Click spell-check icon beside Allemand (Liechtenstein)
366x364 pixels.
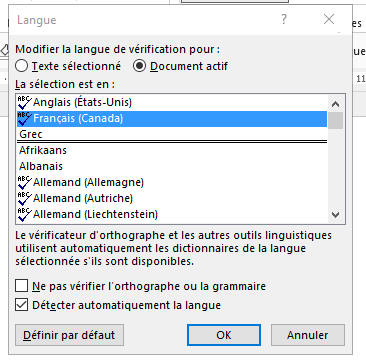[x=25, y=214]
